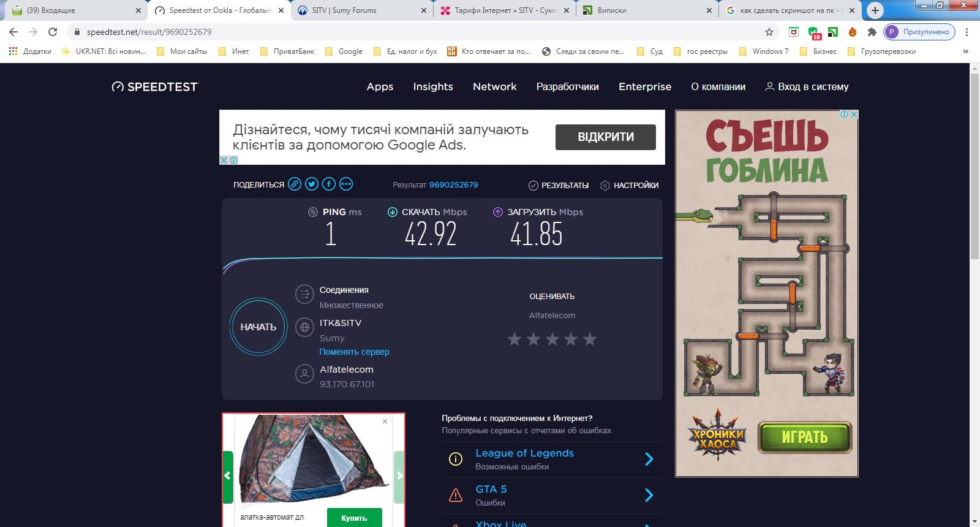Click Вход в систему sign-in link
Image resolution: width=980 pixels, height=527 pixels.
click(807, 87)
